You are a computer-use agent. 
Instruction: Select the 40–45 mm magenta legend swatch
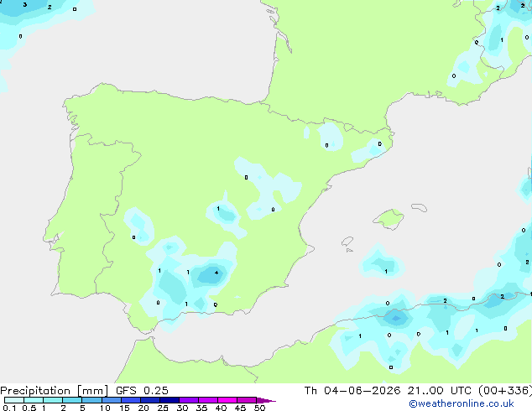(227, 400)
